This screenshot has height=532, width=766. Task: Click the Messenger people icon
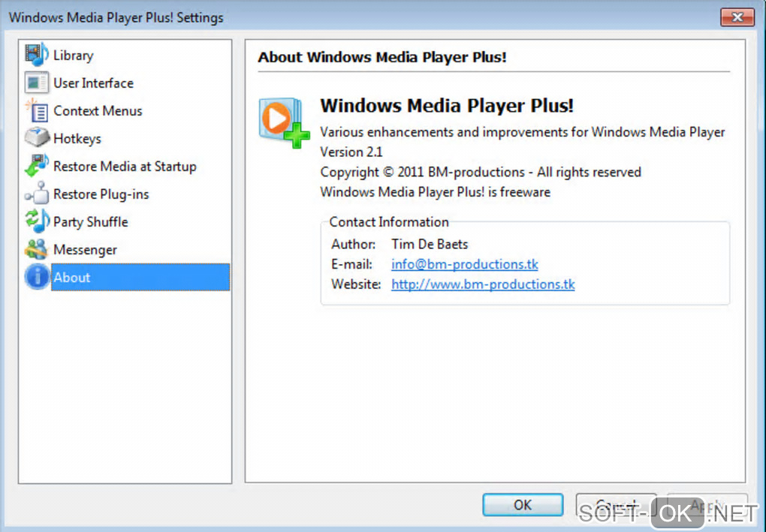click(37, 249)
